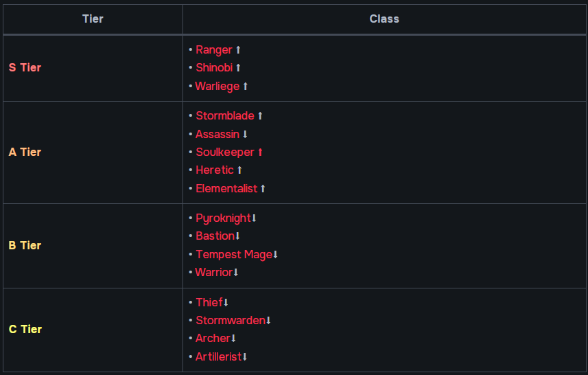588x375 pixels.
Task: Open the Soulkeeper class link
Action: [225, 152]
